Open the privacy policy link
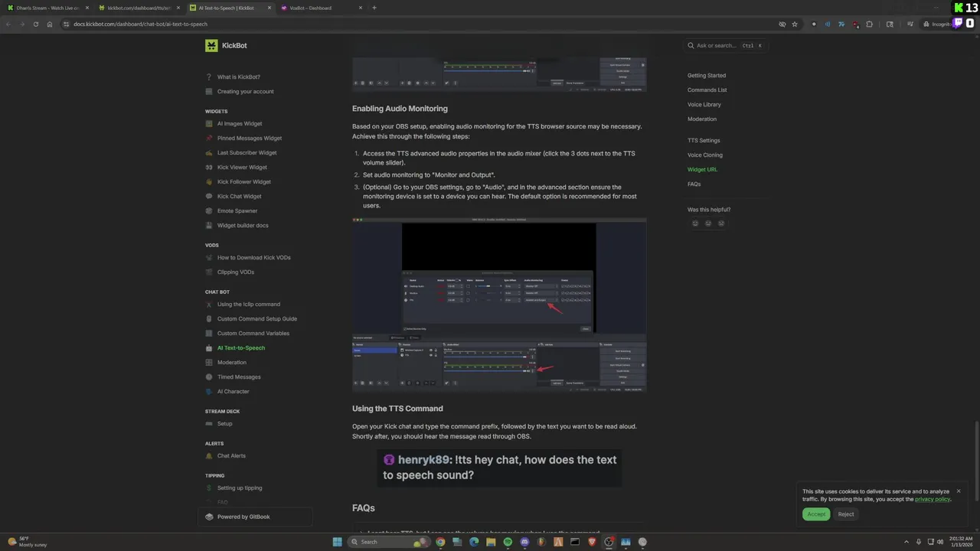This screenshot has height=551, width=980. pyautogui.click(x=932, y=500)
